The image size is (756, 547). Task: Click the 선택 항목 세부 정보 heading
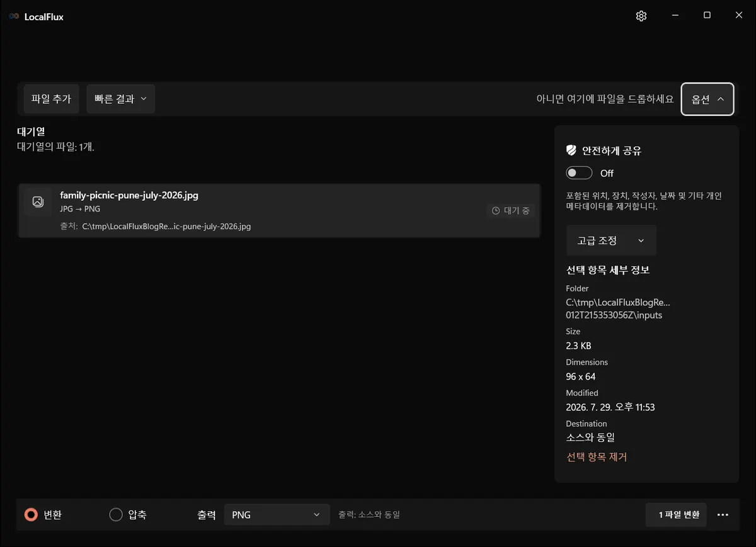(608, 270)
